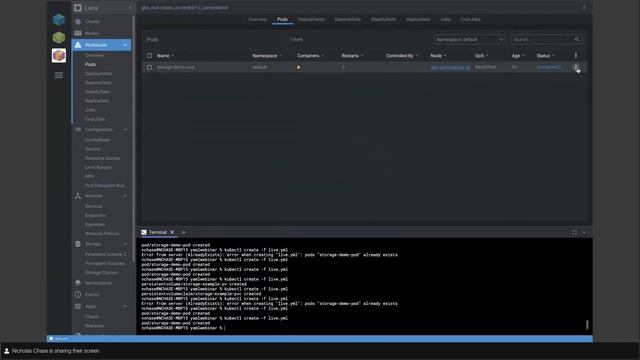Open the Namespace: default dropdown

(469, 40)
